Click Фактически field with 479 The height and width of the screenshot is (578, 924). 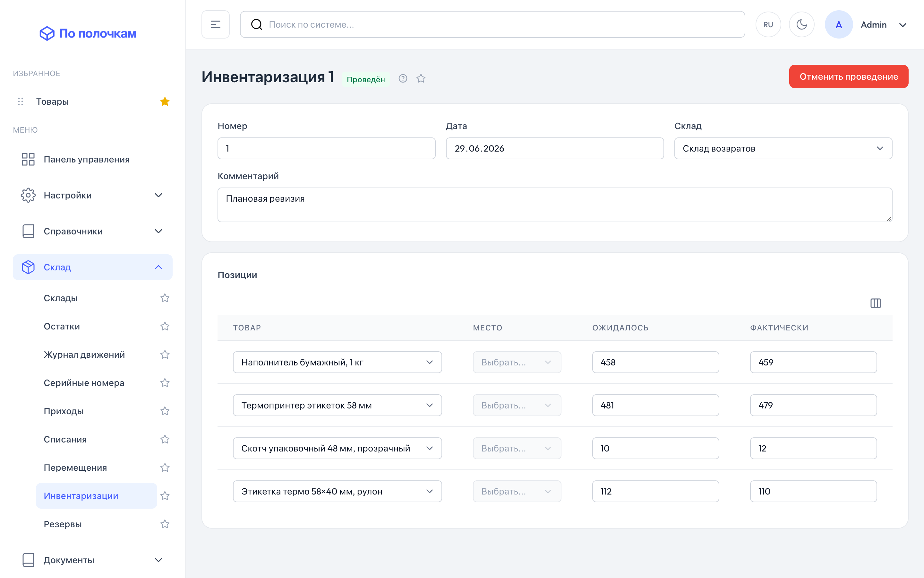813,405
